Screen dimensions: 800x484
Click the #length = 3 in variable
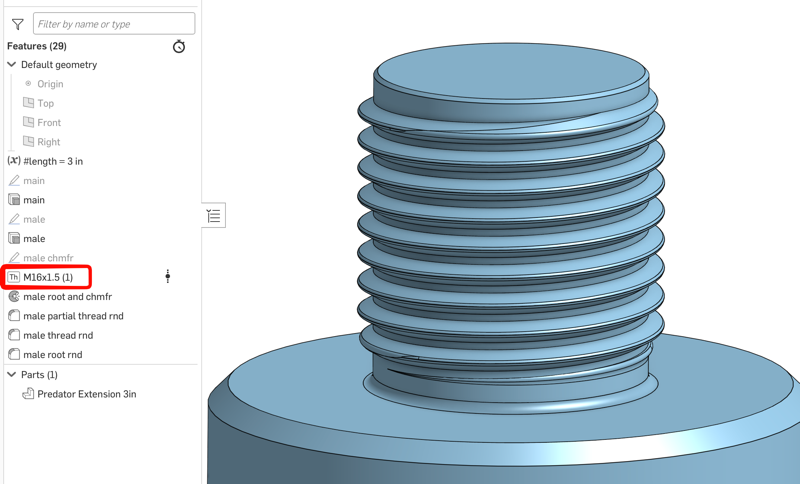pyautogui.click(x=52, y=161)
